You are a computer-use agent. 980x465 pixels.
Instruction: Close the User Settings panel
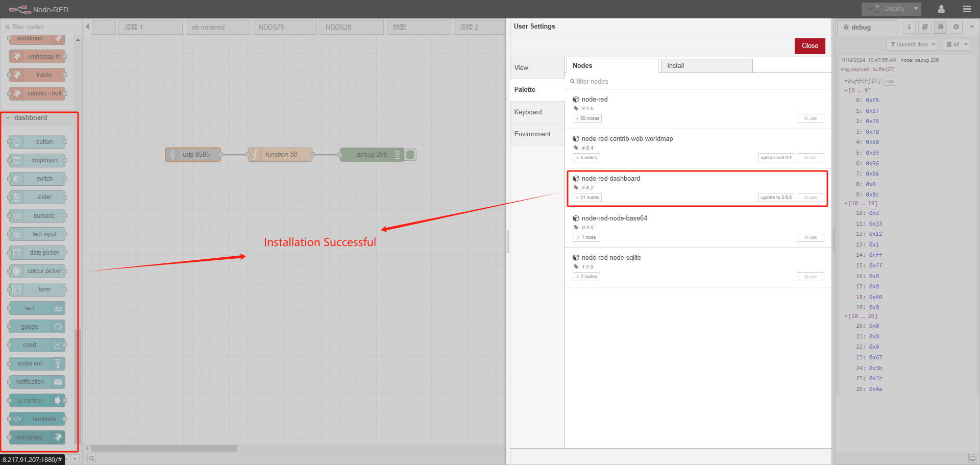[810, 46]
